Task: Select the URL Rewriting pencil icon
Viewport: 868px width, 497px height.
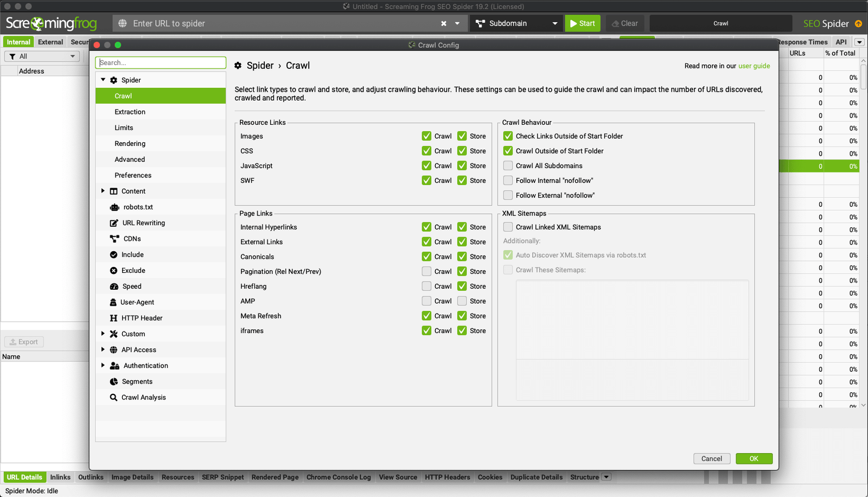Action: 114,223
